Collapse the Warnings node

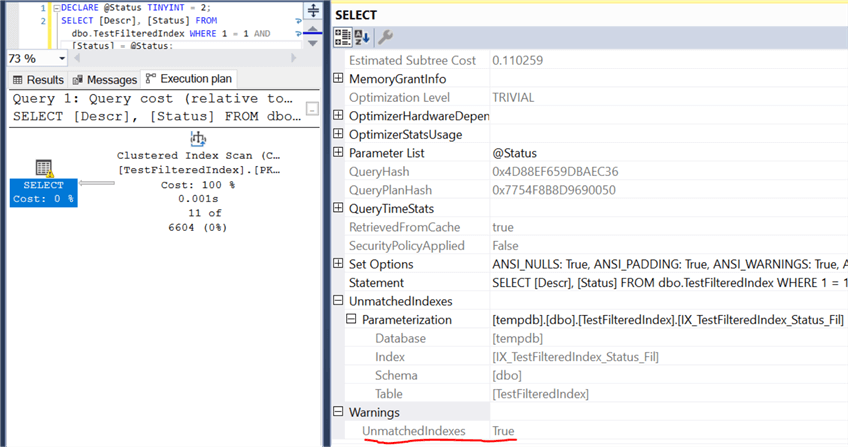point(338,411)
